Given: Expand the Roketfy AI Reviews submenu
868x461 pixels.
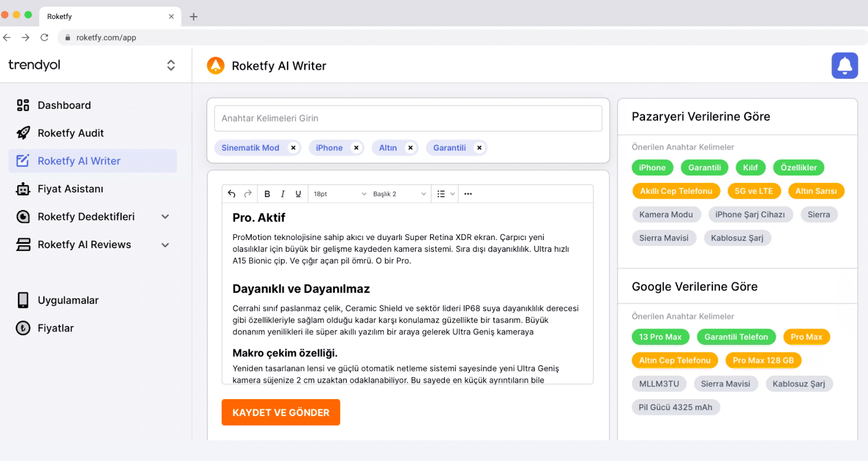Looking at the screenshot, I should pyautogui.click(x=165, y=245).
